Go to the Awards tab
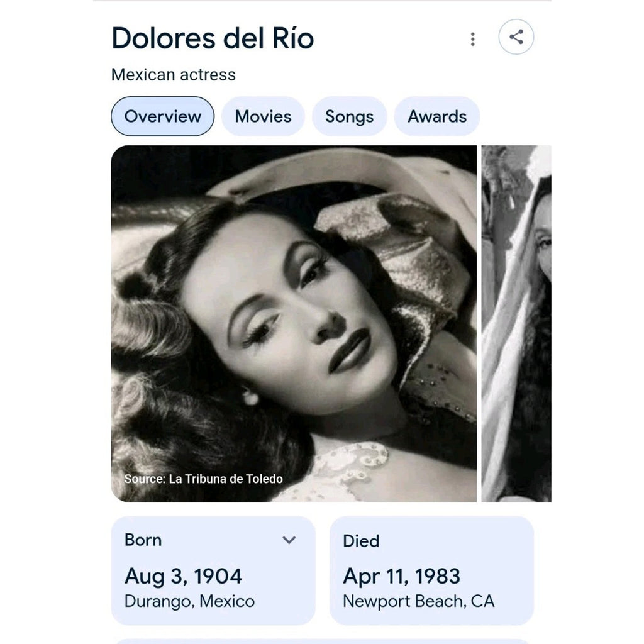Viewport: 644px width, 644px height. click(437, 116)
